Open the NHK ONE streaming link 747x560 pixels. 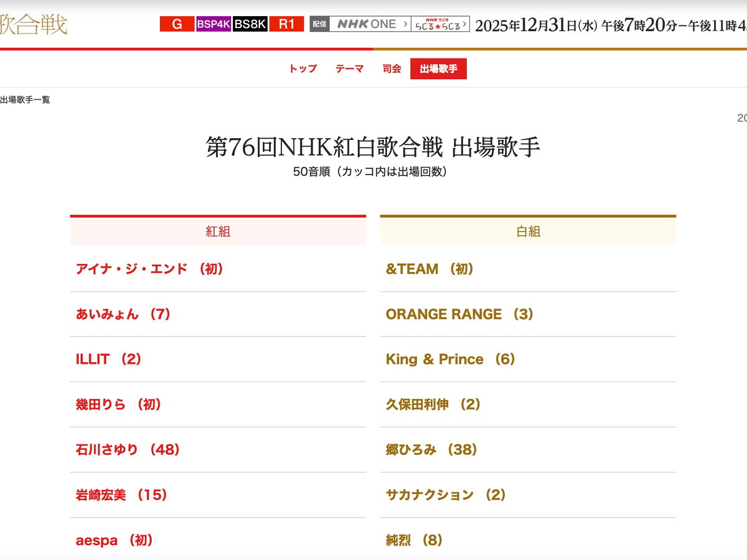tap(370, 24)
